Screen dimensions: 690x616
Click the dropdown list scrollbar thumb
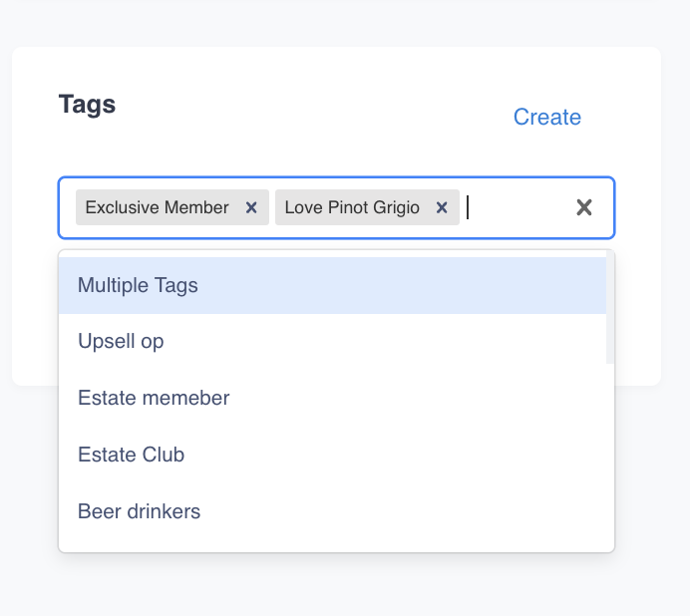point(609,309)
